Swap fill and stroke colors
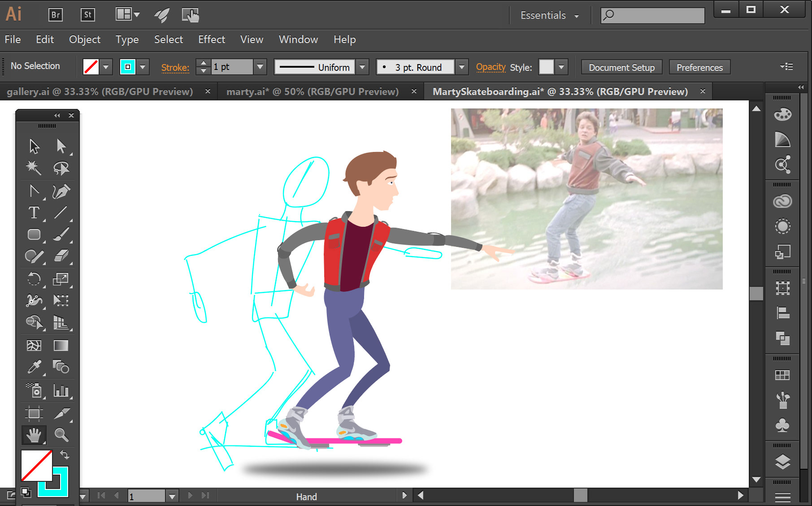Viewport: 812px width, 506px height. click(x=65, y=455)
